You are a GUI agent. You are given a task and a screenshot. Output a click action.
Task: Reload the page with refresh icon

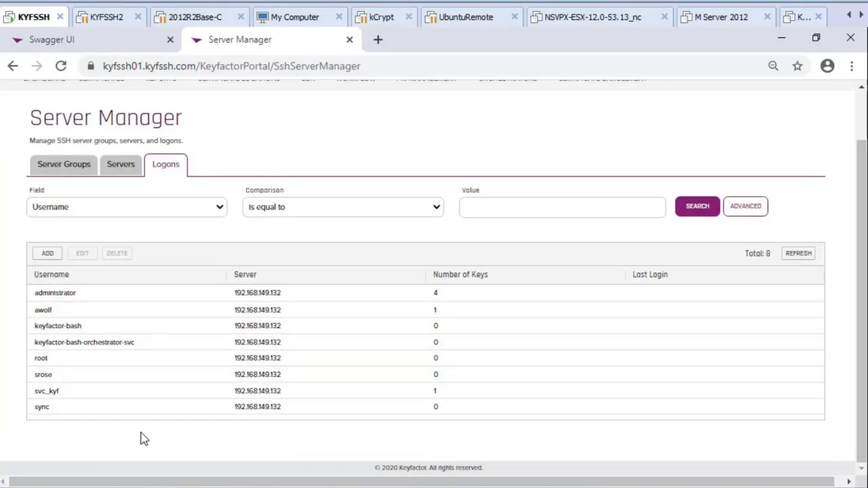pyautogui.click(x=61, y=66)
